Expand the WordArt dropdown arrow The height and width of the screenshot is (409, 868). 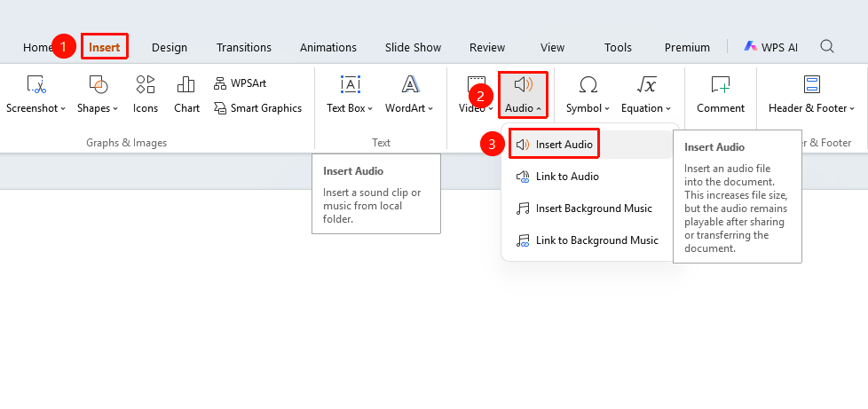(x=430, y=109)
